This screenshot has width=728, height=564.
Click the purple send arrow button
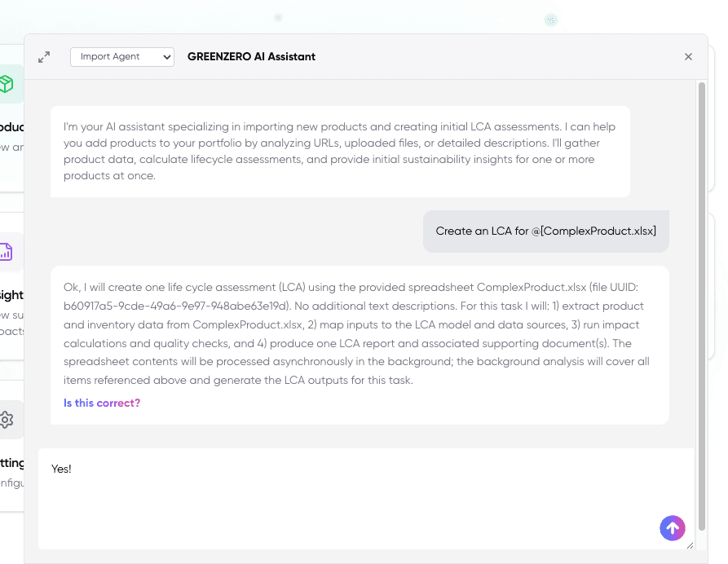point(673,527)
